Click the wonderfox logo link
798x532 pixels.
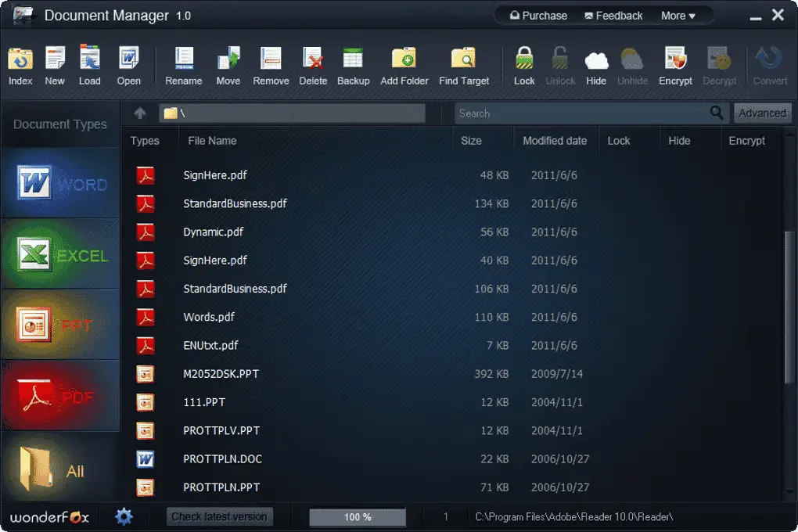click(49, 517)
